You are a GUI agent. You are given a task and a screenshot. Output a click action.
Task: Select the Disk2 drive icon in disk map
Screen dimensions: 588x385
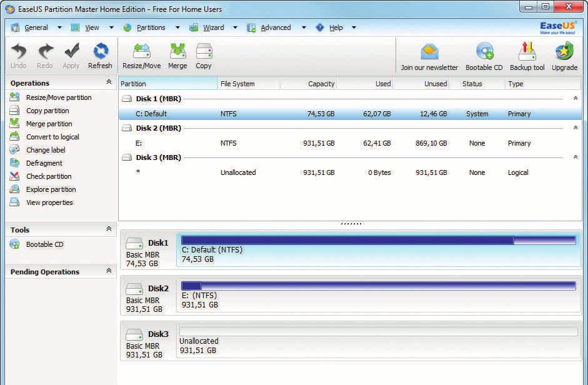tap(134, 289)
